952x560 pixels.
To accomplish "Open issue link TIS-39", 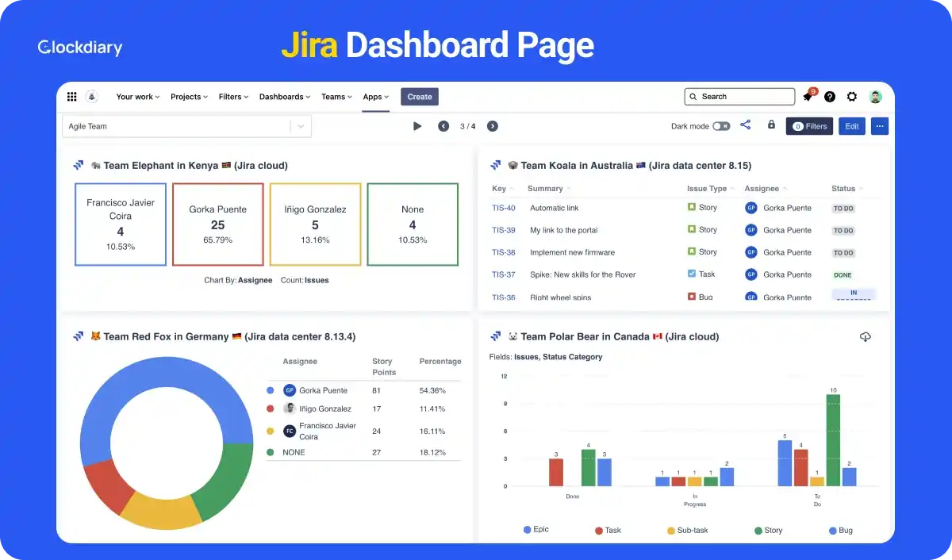I will tap(504, 230).
